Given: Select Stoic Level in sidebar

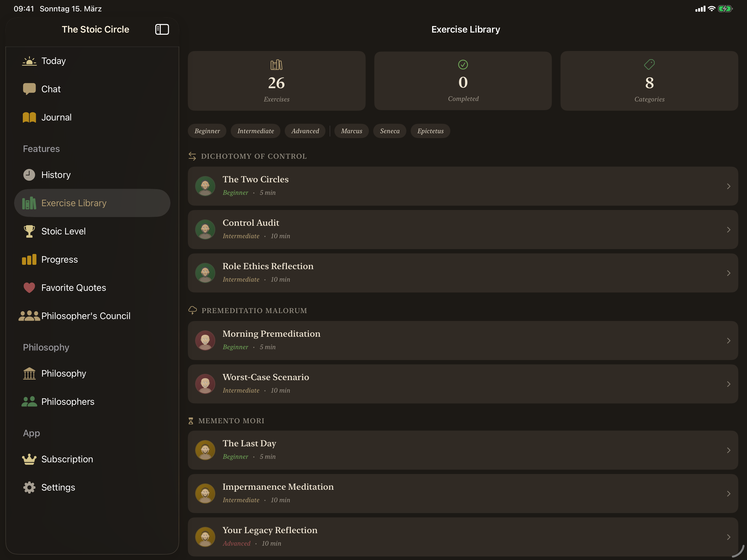Looking at the screenshot, I should 92,231.
